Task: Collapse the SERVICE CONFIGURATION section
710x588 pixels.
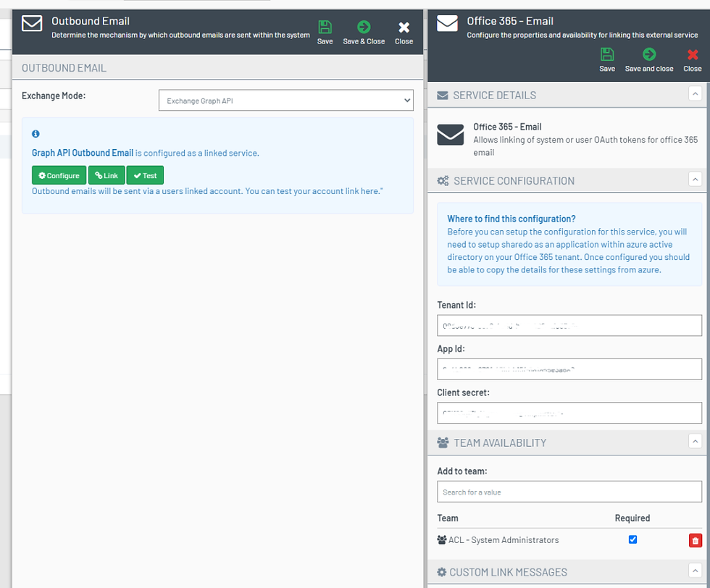Action: [696, 180]
